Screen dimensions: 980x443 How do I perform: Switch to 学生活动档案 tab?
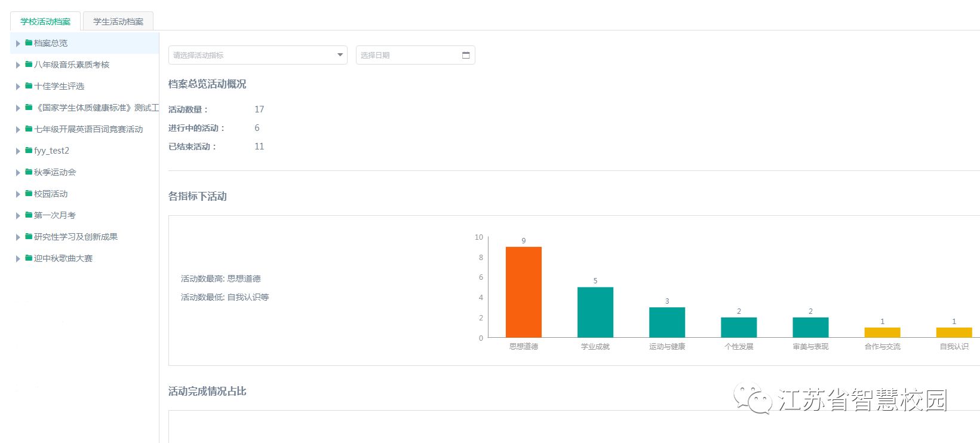118,22
